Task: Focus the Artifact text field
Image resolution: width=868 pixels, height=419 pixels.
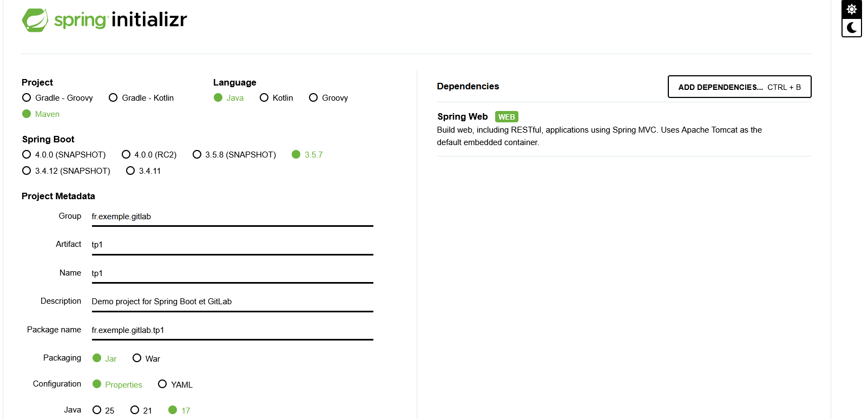Action: coord(232,245)
